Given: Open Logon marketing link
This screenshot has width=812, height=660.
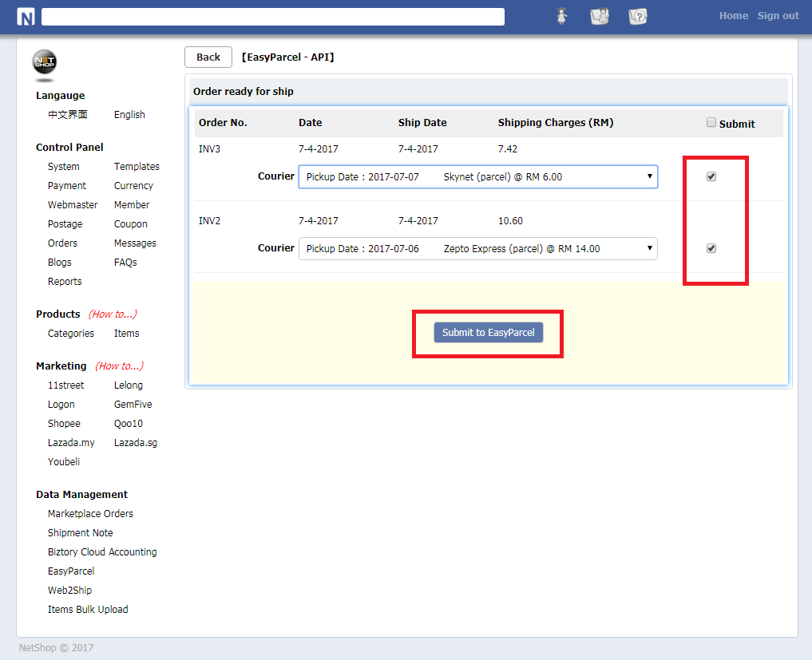Looking at the screenshot, I should click(x=61, y=404).
